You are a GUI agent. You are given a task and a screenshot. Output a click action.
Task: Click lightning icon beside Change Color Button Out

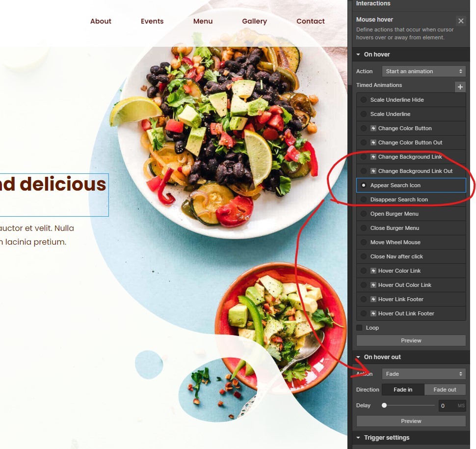pos(373,142)
